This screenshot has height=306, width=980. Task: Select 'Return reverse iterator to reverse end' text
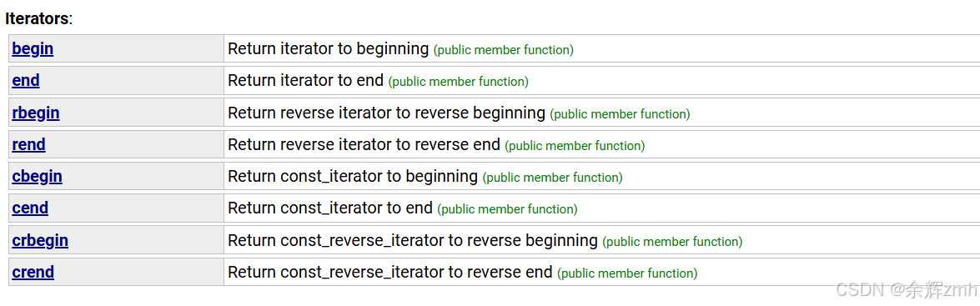click(364, 145)
